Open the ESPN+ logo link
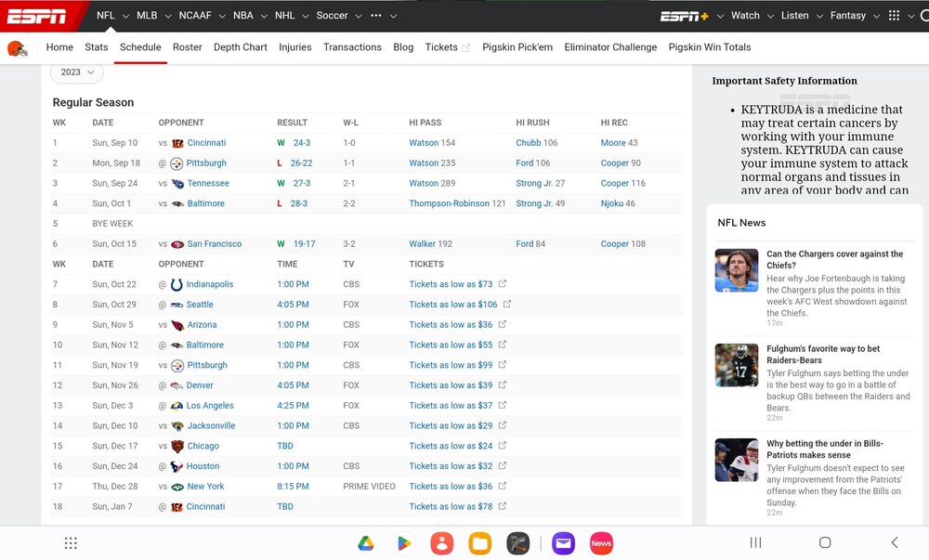Image resolution: width=929 pixels, height=560 pixels. coord(685,16)
